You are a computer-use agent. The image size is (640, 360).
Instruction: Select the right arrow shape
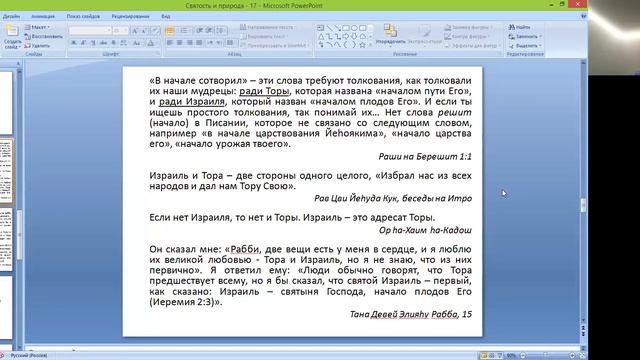(x=346, y=36)
